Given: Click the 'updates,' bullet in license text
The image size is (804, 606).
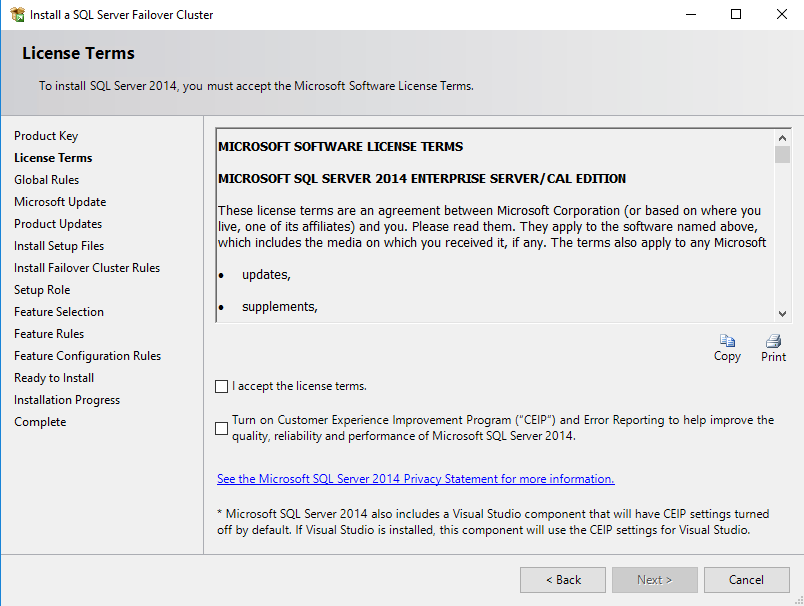Looking at the screenshot, I should tap(266, 275).
